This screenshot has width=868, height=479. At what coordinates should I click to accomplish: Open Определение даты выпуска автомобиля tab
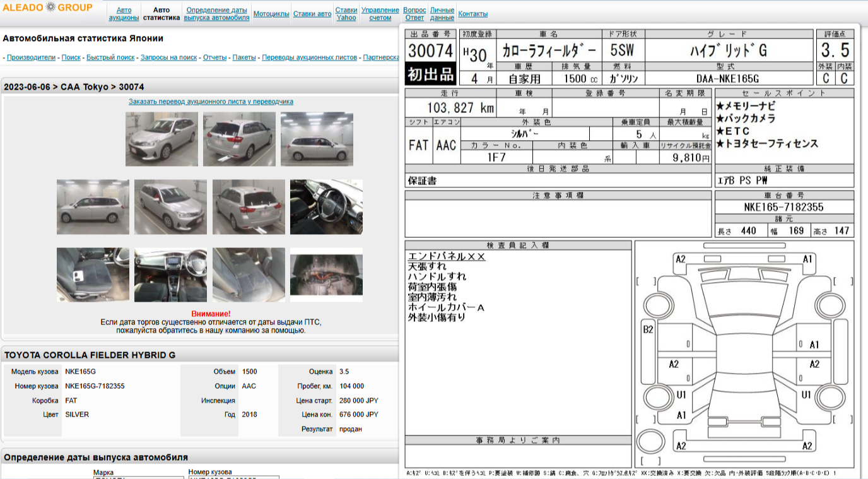pos(217,14)
